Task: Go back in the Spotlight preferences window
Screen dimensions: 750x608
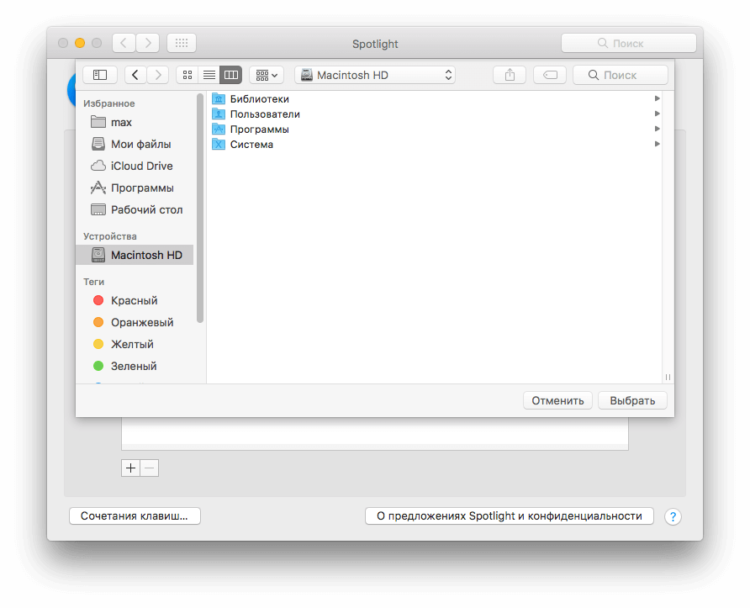Action: pos(124,43)
